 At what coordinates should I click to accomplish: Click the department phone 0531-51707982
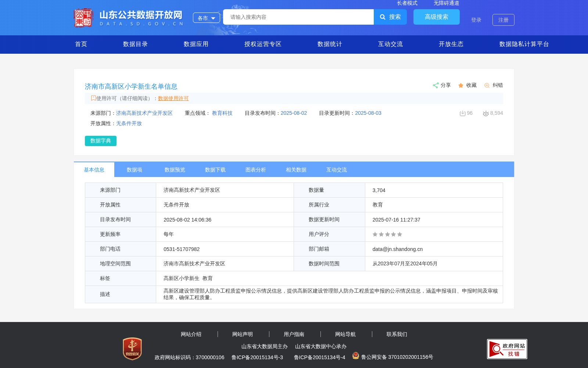pos(182,249)
